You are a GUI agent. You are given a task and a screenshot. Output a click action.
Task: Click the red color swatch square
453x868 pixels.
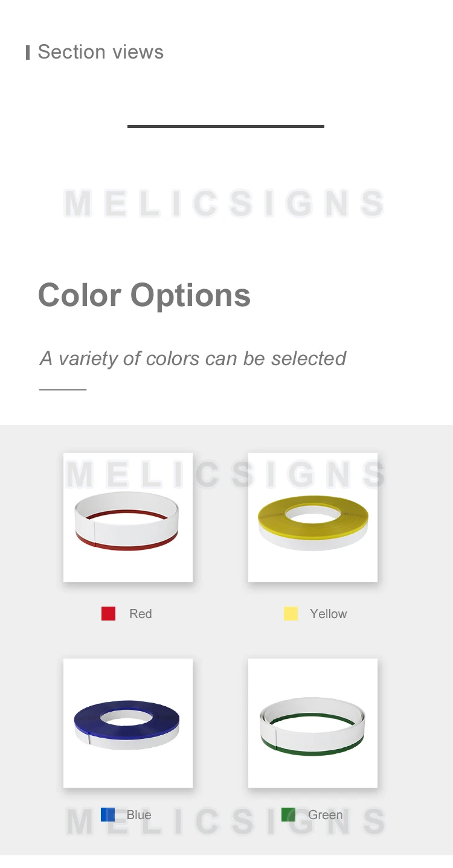(108, 613)
